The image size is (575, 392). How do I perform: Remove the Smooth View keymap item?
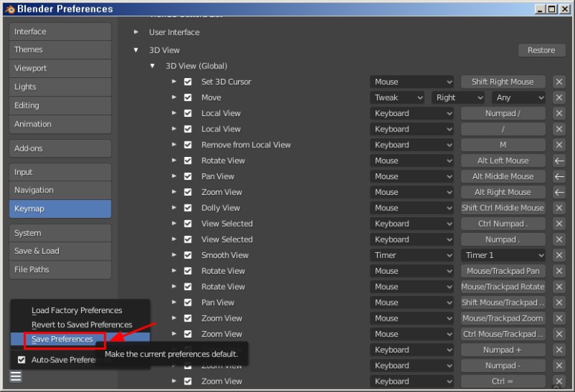pos(559,255)
